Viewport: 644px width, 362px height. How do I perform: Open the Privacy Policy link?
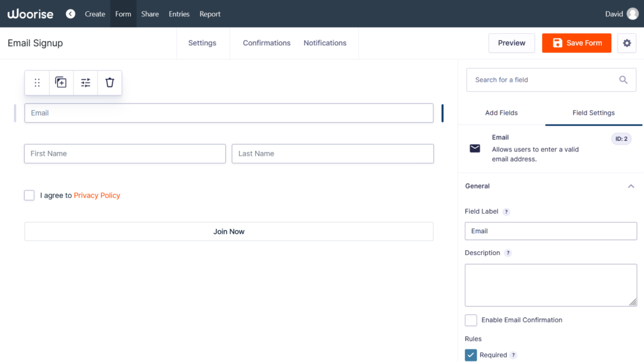click(97, 195)
